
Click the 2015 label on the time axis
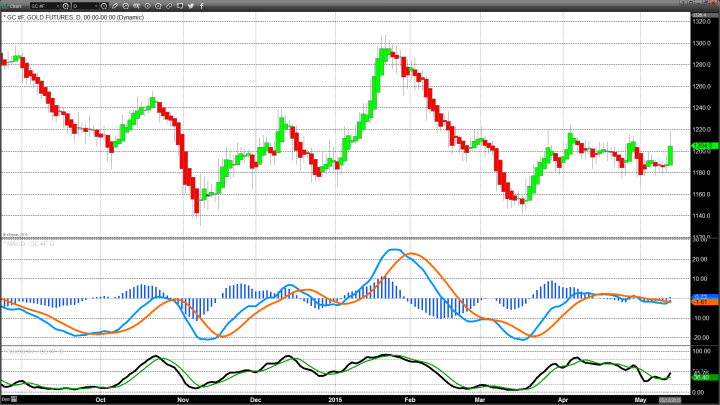[335, 399]
